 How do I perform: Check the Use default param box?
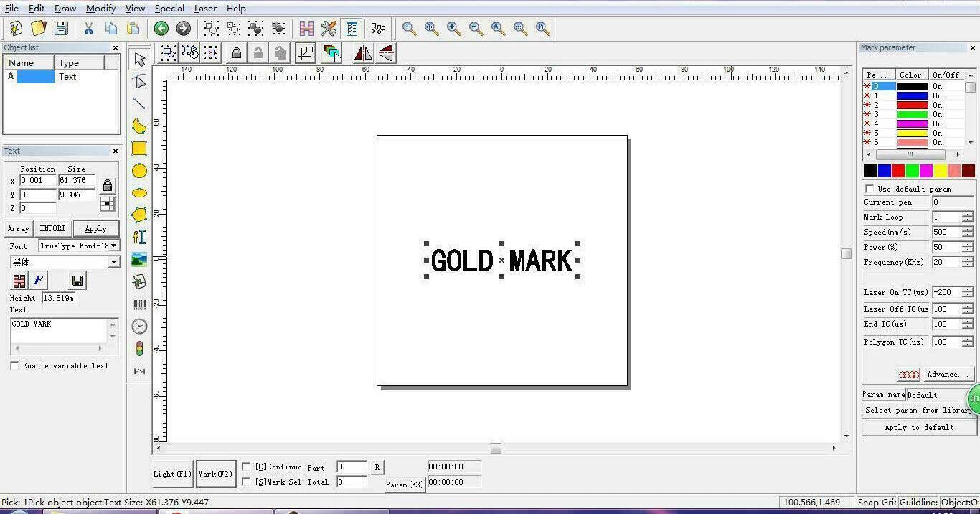870,189
